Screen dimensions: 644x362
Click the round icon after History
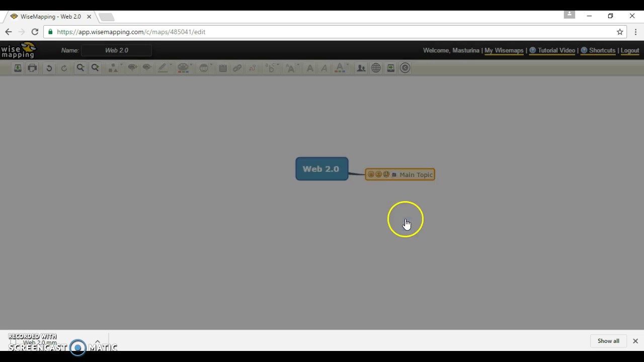coord(405,68)
